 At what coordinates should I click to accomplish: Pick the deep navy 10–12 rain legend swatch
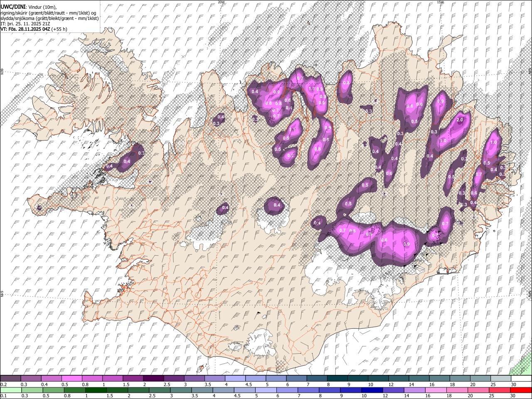(x=372, y=390)
